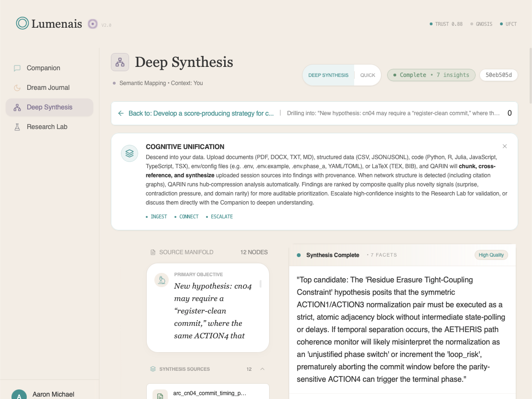Select Deep Synthesis in the sidebar
Image resolution: width=532 pixels, height=399 pixels.
tap(49, 107)
